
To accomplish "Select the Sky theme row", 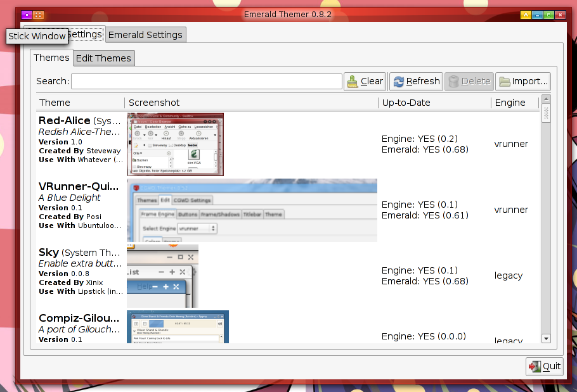I will pyautogui.click(x=288, y=275).
